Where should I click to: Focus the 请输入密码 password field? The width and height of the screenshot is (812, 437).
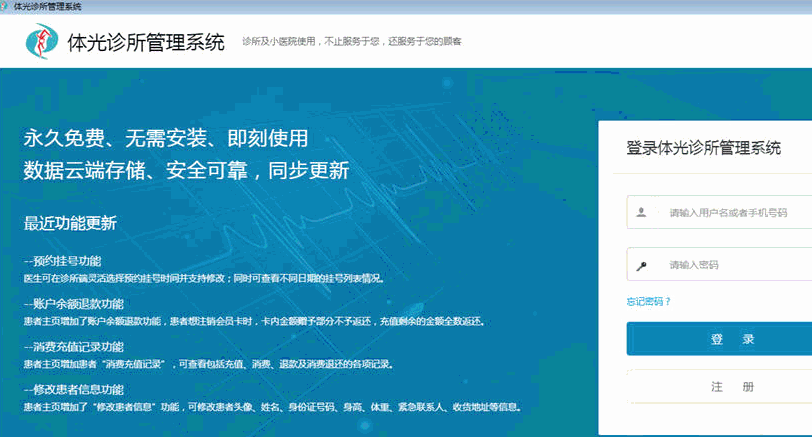719,265
